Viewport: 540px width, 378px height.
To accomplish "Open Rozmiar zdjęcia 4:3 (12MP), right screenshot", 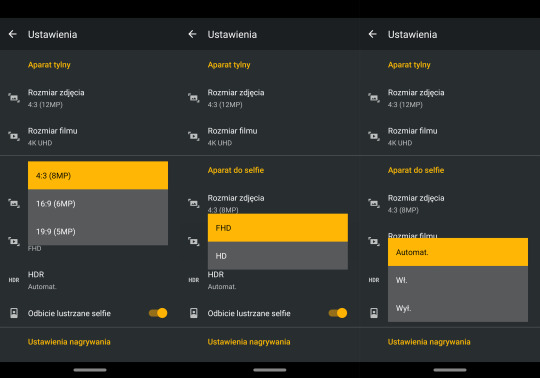I will [x=450, y=98].
